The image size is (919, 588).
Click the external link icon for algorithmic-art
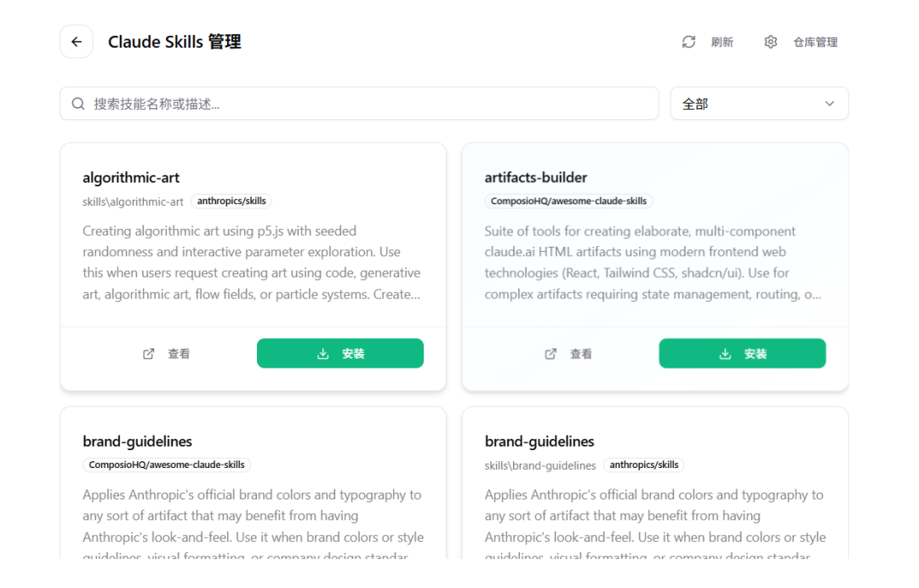(x=149, y=354)
